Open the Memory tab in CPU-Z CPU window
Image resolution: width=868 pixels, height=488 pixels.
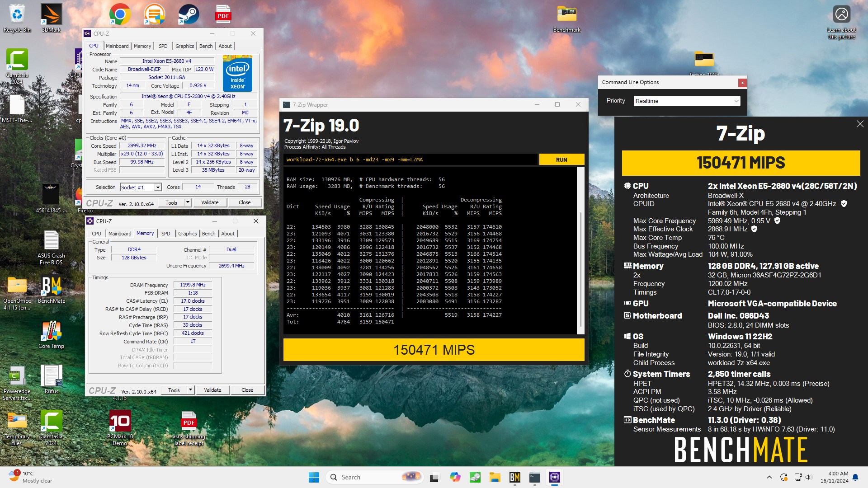(x=142, y=46)
